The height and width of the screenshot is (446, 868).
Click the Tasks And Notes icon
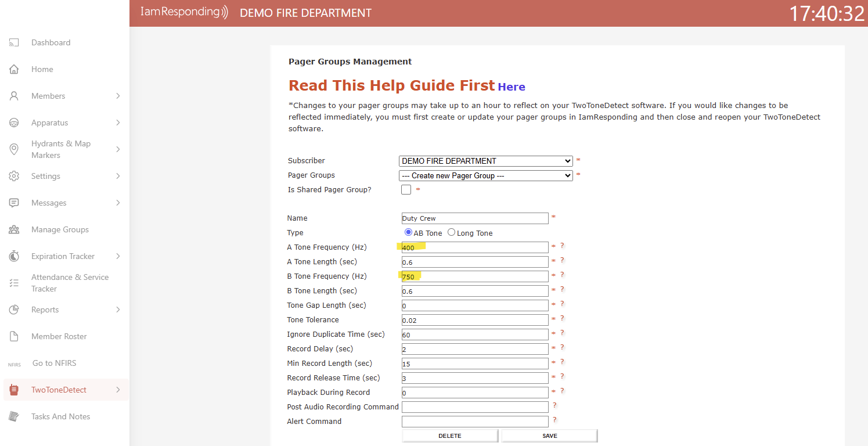coord(14,416)
